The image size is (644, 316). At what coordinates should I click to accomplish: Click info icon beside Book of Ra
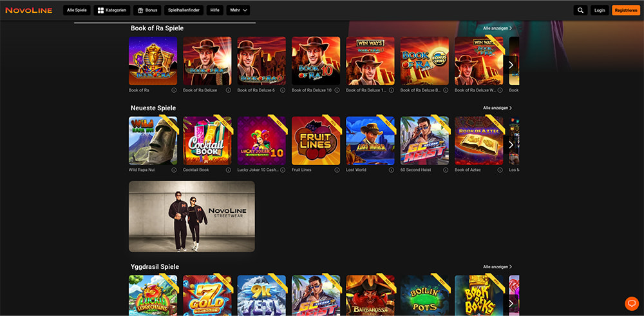point(174,90)
